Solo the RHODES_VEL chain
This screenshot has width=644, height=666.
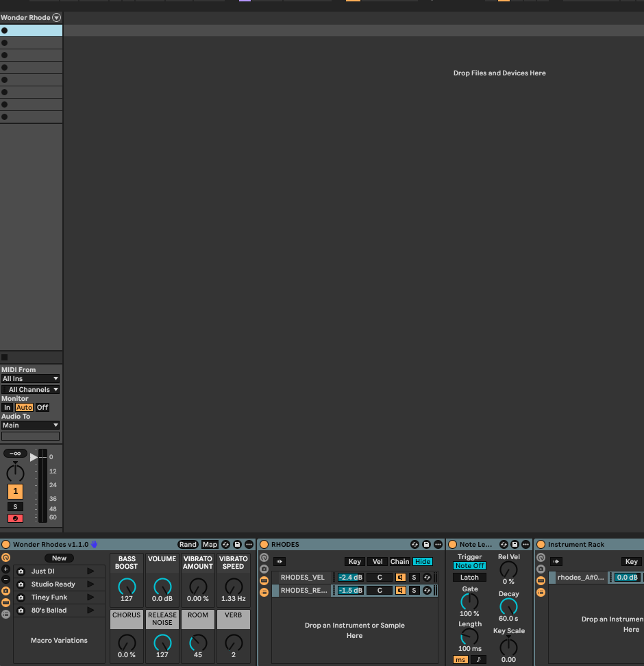414,577
